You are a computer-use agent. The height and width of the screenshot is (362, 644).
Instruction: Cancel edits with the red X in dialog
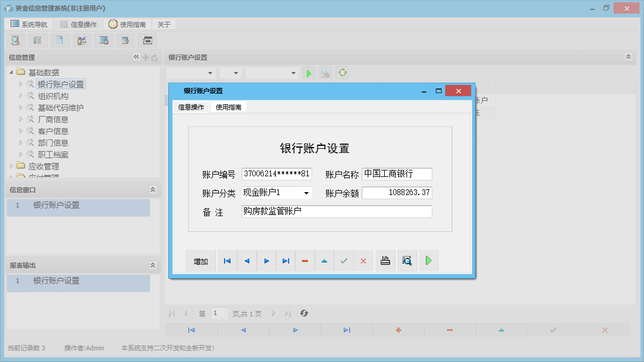[363, 261]
